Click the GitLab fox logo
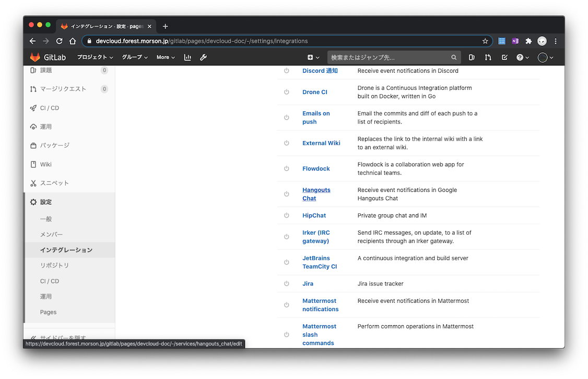The width and height of the screenshot is (588, 379). [x=35, y=57]
